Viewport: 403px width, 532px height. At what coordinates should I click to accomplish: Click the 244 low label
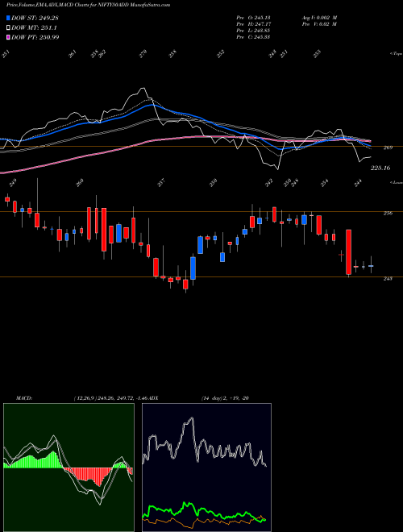click(358, 183)
